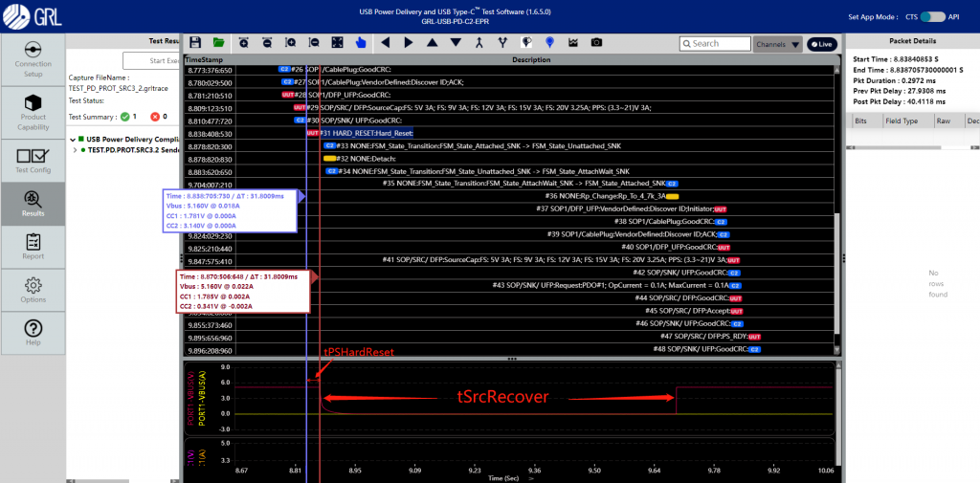980x483 pixels.
Task: Click the red failed-tests X icon
Action: tap(155, 117)
